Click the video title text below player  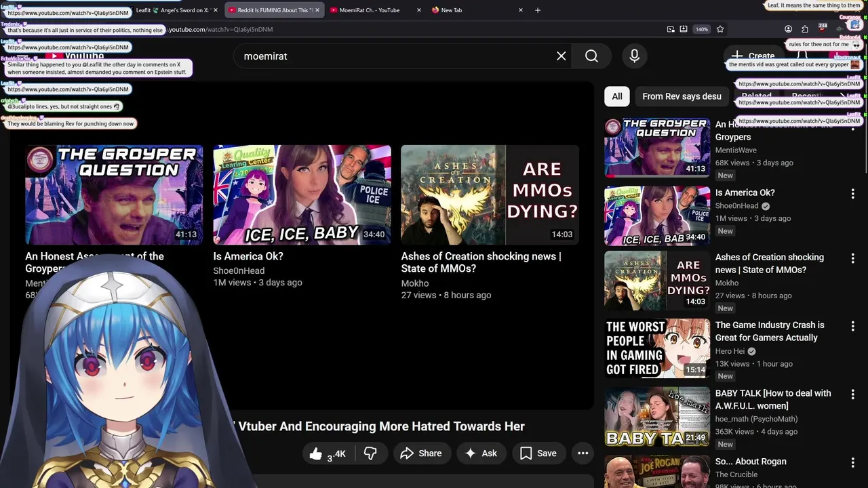[x=378, y=426]
